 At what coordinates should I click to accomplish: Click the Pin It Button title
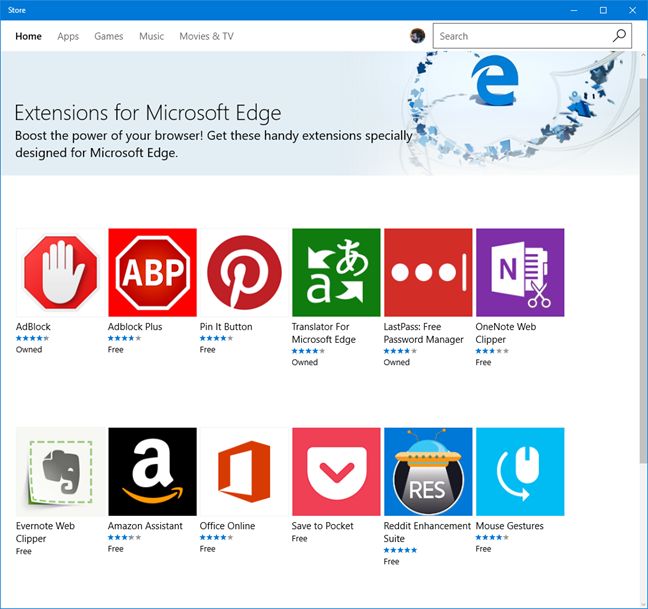tap(226, 326)
